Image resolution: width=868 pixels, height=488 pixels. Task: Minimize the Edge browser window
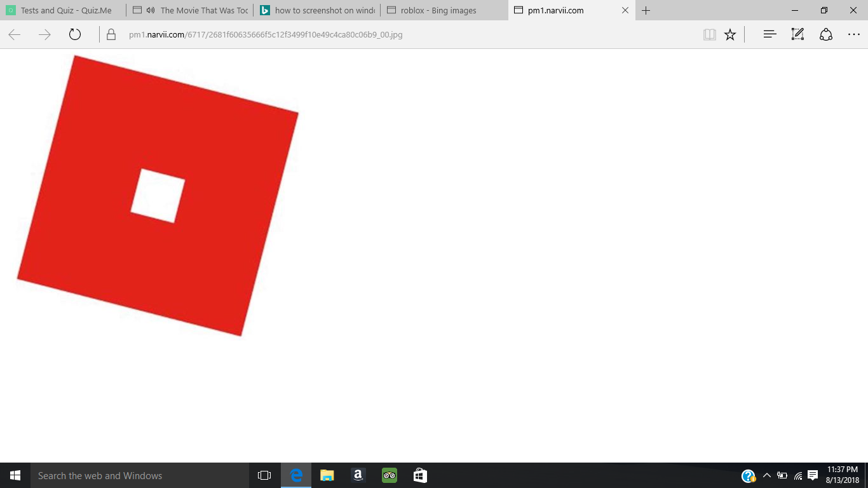click(x=795, y=10)
